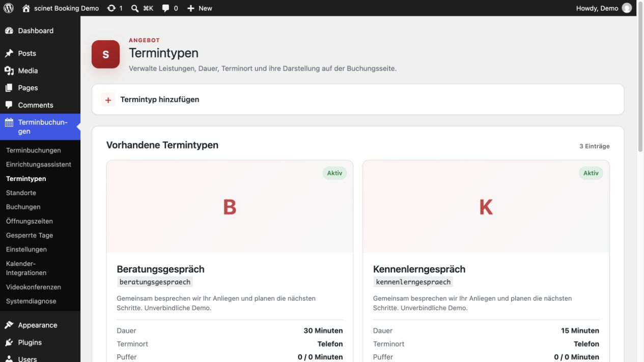This screenshot has width=644, height=362.
Task: Click the Plugins plug icon
Action: click(9, 343)
